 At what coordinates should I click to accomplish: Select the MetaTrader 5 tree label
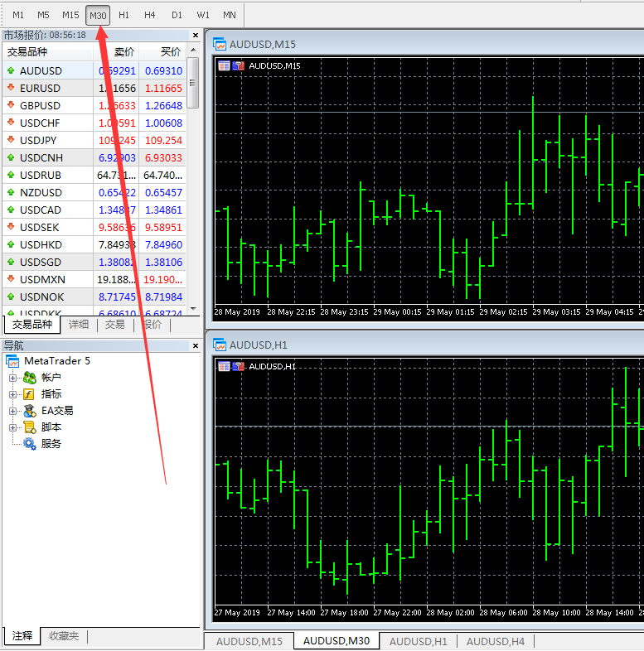57,361
